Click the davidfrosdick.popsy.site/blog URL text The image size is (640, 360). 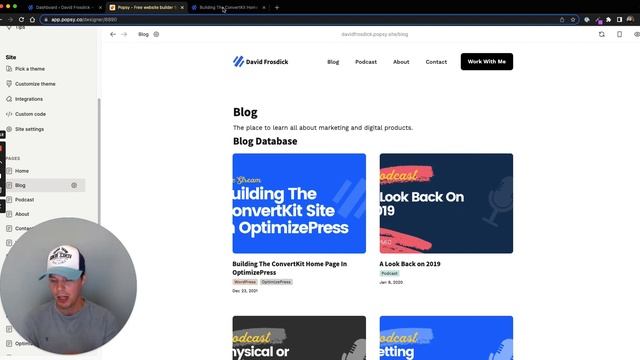(375, 34)
